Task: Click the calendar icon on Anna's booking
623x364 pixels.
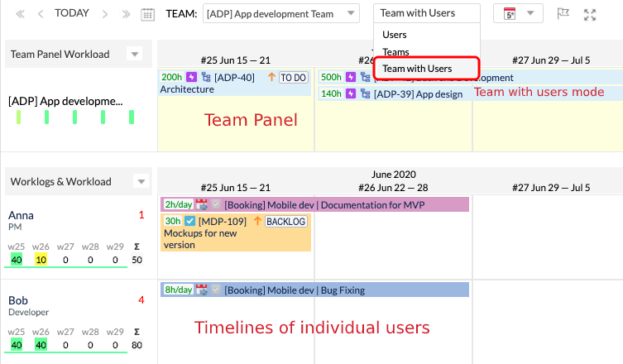Action: tap(202, 204)
